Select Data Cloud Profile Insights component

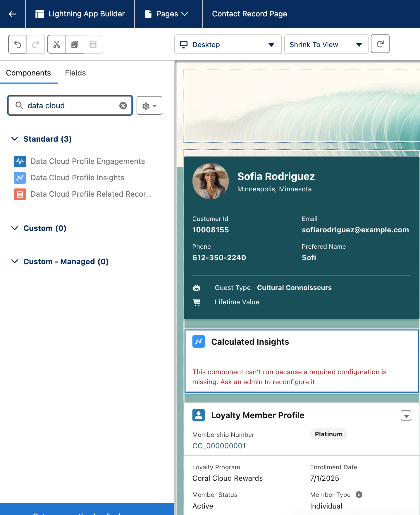point(77,178)
